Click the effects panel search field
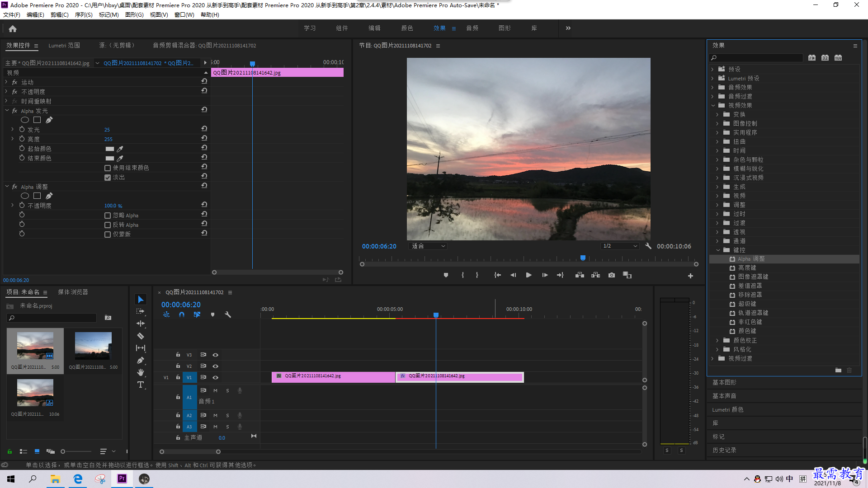The image size is (868, 488). (x=756, y=58)
